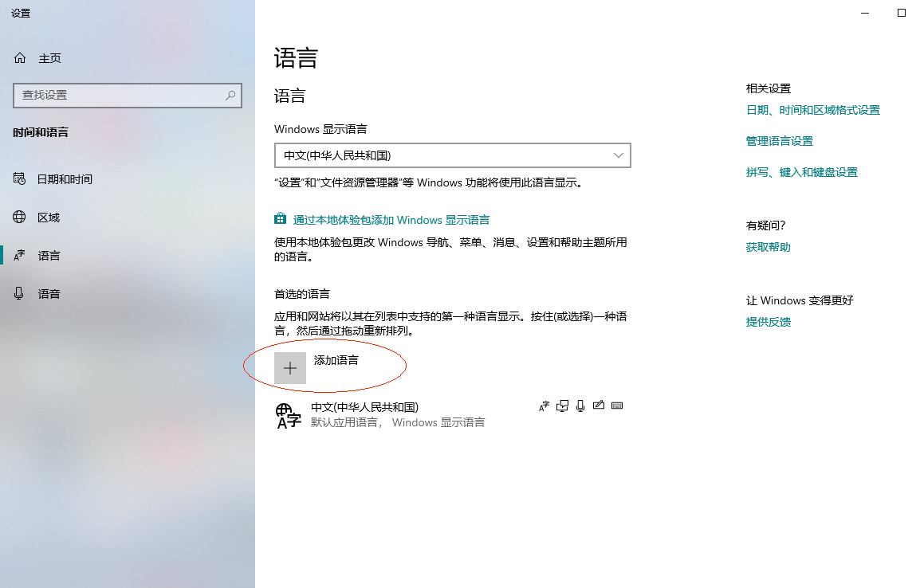920x588 pixels.
Task: Click the store bag icon beside 本地体验包 link
Action: point(280,218)
